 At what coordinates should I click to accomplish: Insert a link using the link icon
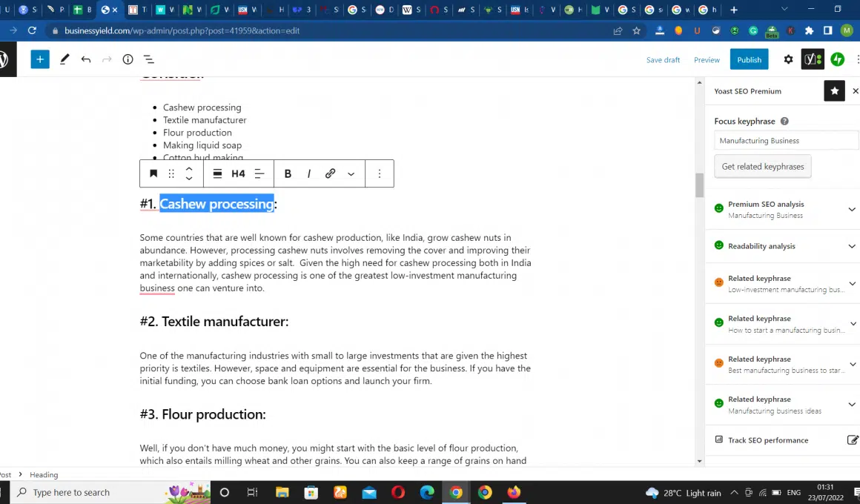pos(330,173)
